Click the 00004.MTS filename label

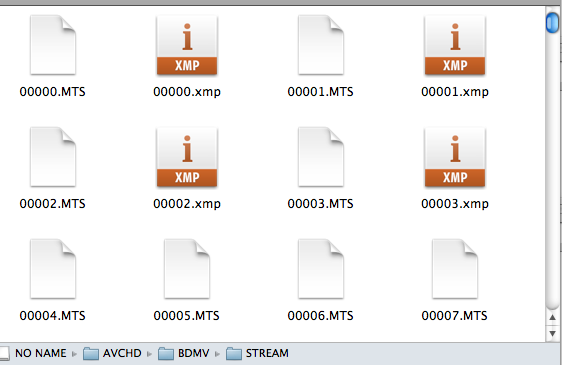click(x=53, y=316)
